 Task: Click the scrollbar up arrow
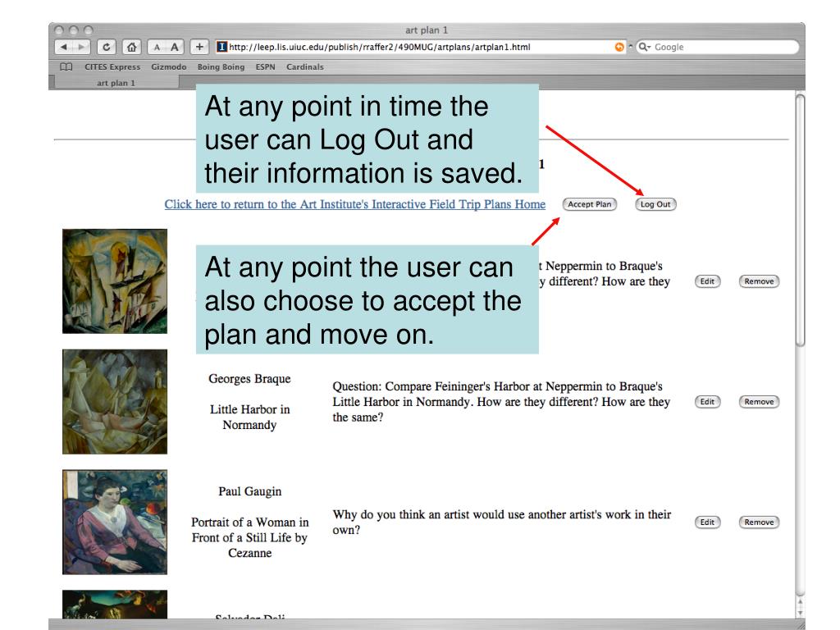coord(800,603)
